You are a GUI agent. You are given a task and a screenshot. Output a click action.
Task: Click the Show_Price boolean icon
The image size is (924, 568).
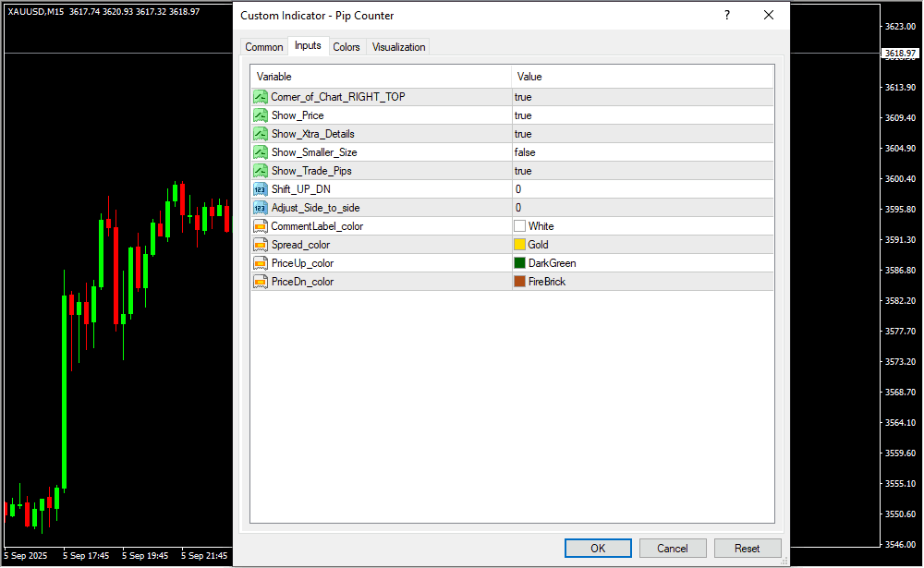pyautogui.click(x=260, y=115)
